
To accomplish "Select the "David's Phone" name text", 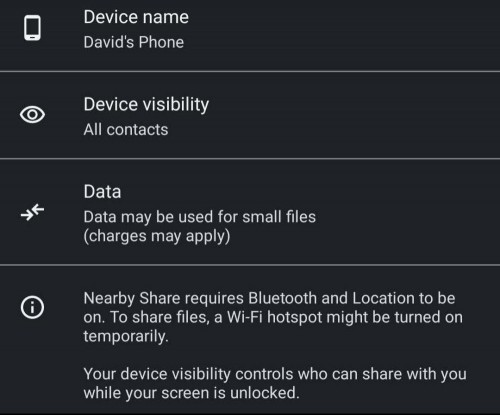I will click(x=134, y=42).
